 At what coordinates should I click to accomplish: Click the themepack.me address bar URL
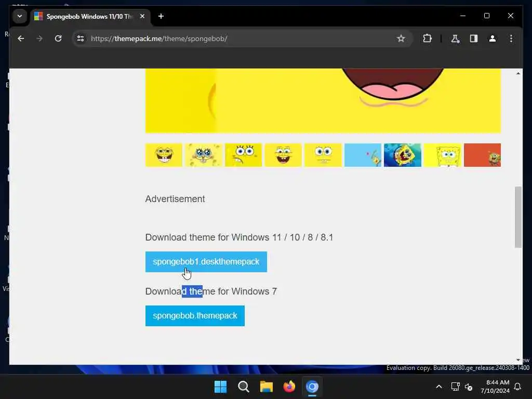[x=159, y=38]
